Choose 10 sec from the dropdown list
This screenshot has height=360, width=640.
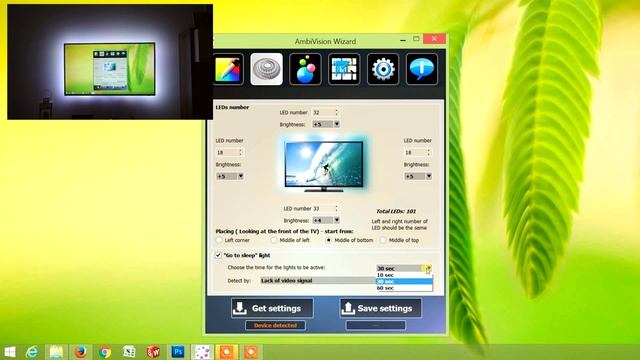tap(404, 275)
